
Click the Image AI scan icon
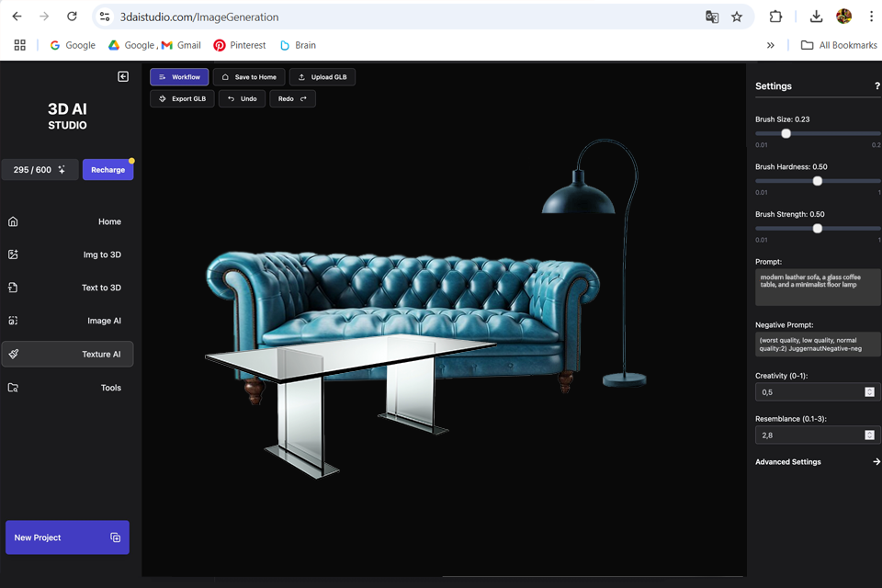coord(13,321)
